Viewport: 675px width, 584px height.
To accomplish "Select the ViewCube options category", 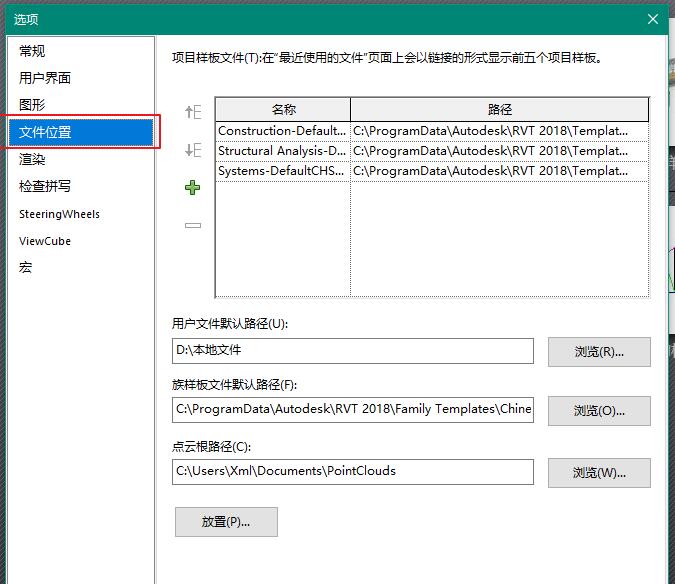I will point(45,241).
